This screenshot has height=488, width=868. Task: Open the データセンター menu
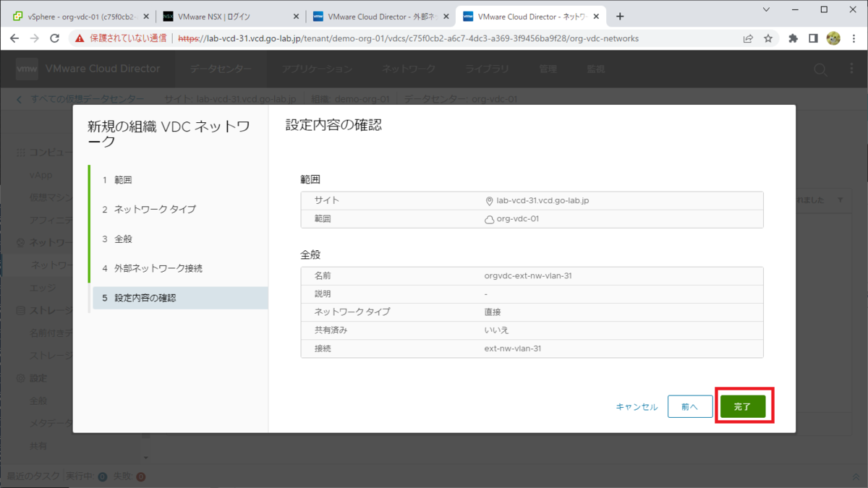221,69
